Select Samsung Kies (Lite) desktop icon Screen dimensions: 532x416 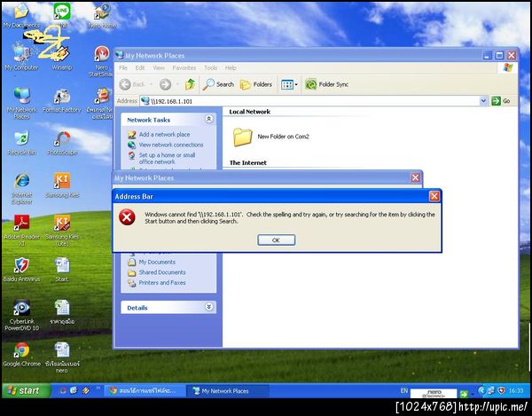click(x=62, y=230)
